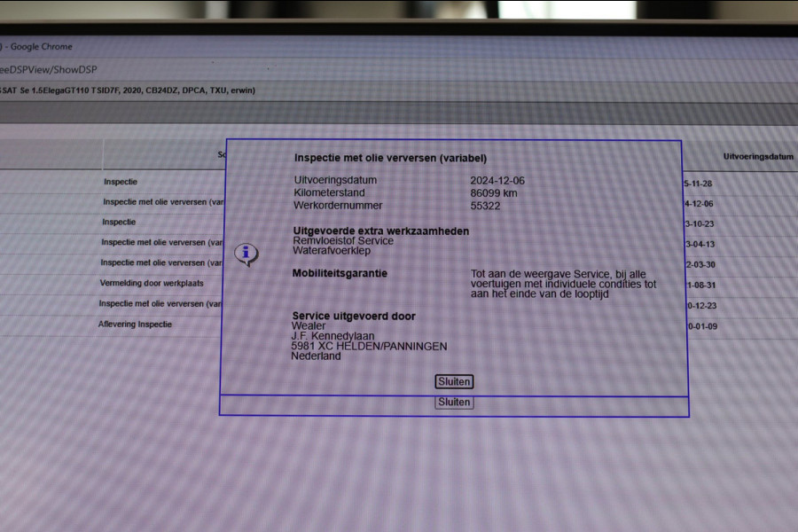Viewport: 798px width, 532px height.
Task: Click the 'Mobiliteitsgarantie' heading
Action: coord(340,273)
